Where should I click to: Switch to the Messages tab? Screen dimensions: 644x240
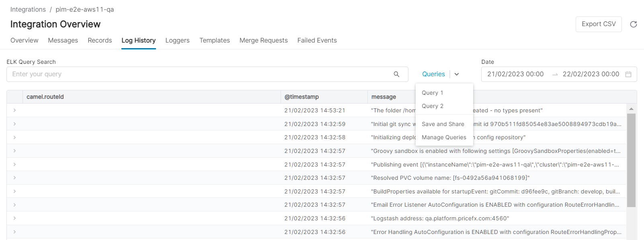(x=63, y=40)
